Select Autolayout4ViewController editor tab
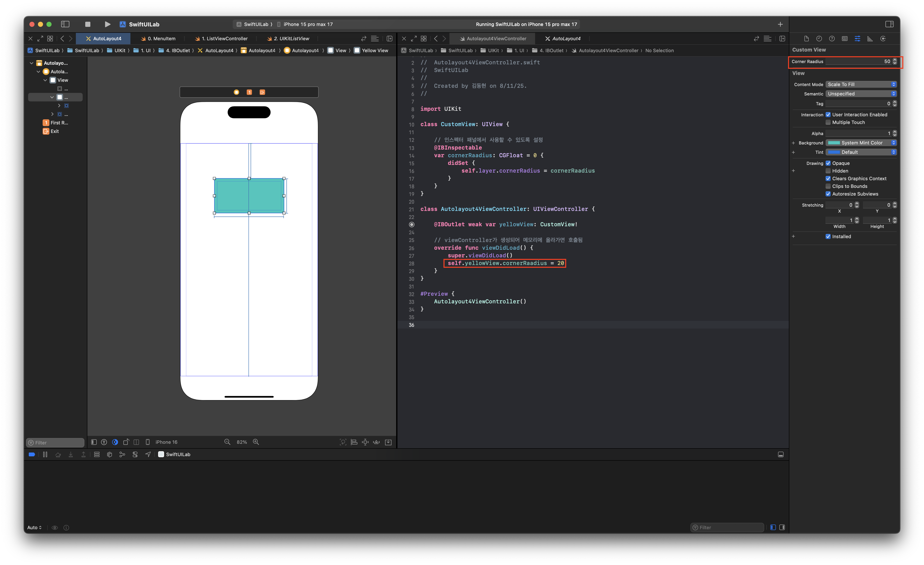 point(493,38)
